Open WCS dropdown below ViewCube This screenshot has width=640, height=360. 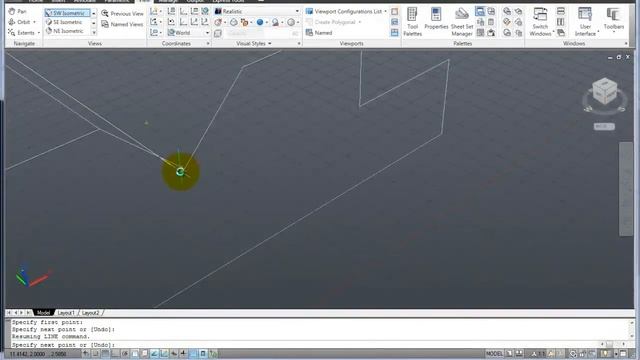(x=604, y=127)
